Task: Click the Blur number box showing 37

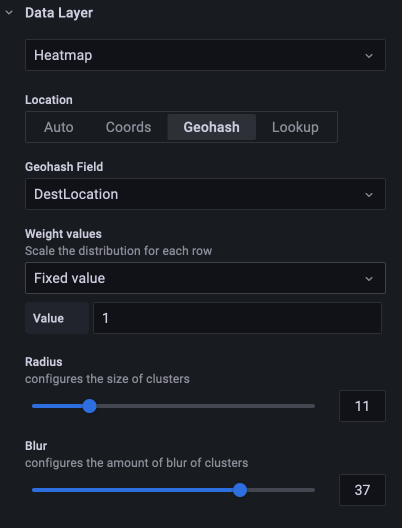Action: pos(362,490)
